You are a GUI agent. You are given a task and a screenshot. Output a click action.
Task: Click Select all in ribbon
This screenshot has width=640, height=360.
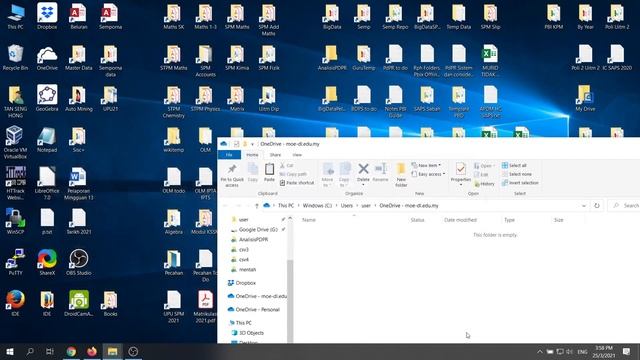click(514, 165)
